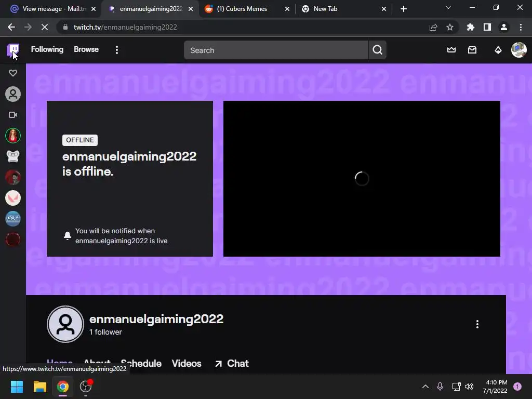Screen dimensions: 532x399
Task: Click the OFFLINE status badge
Action: pos(79,140)
